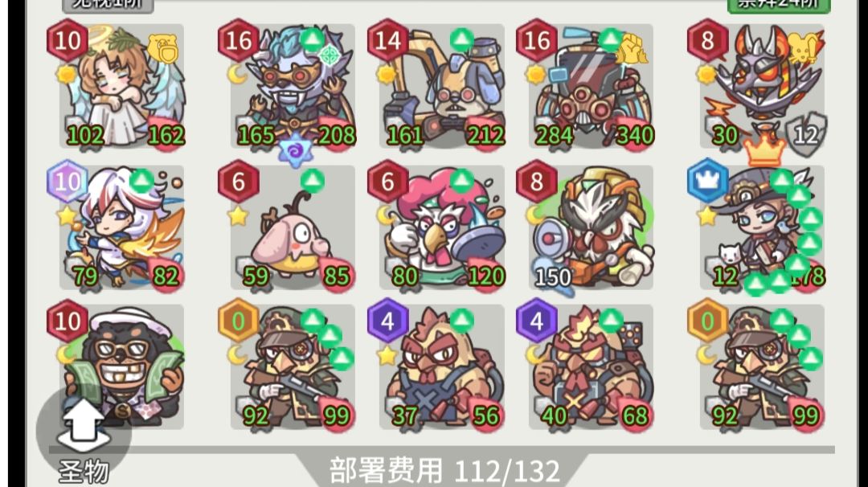Tap the orange crown icon above steampunk girl
868x487 pixels.
765,148
